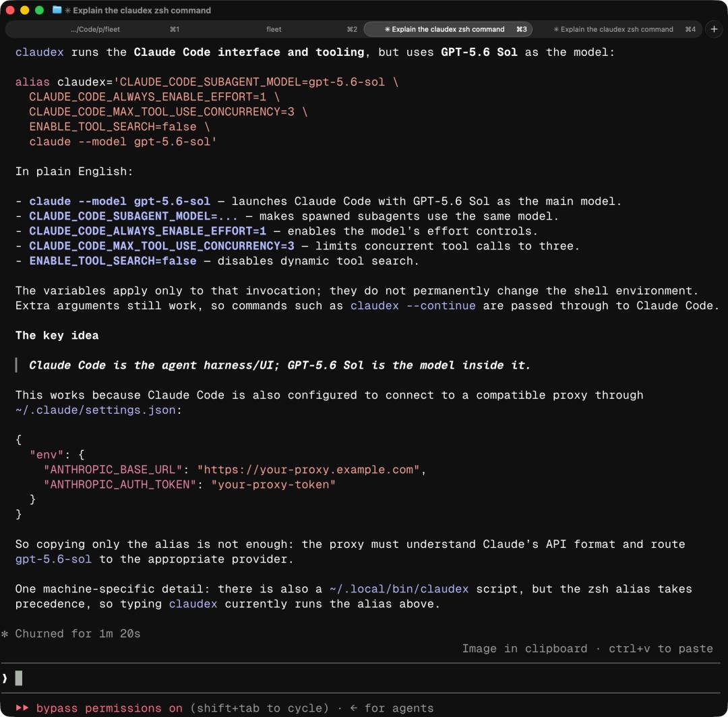Click the 'Image in clipboard' paste hint
This screenshot has width=728, height=717.
point(524,648)
